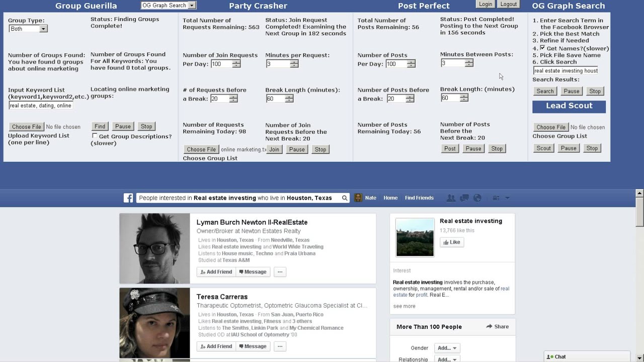This screenshot has width=644, height=362.
Task: Share the More Than 100 People results
Action: pyautogui.click(x=498, y=327)
